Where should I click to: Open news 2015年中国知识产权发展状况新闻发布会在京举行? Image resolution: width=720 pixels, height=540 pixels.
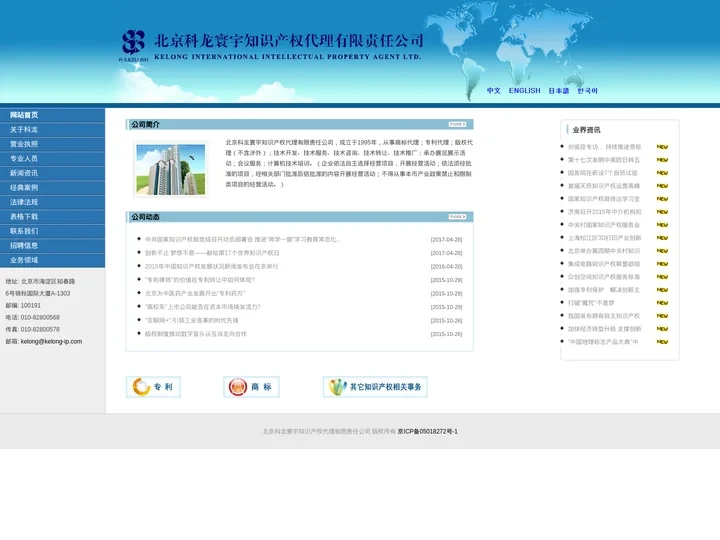point(211,266)
